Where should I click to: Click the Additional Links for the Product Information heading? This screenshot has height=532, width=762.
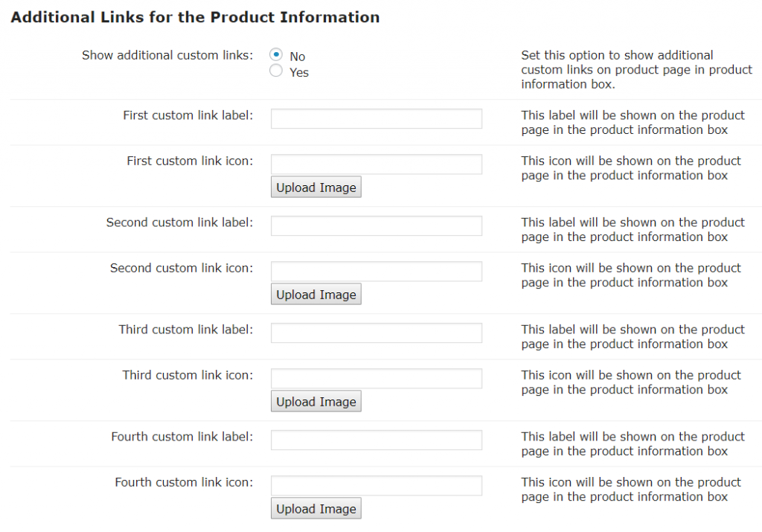point(195,17)
